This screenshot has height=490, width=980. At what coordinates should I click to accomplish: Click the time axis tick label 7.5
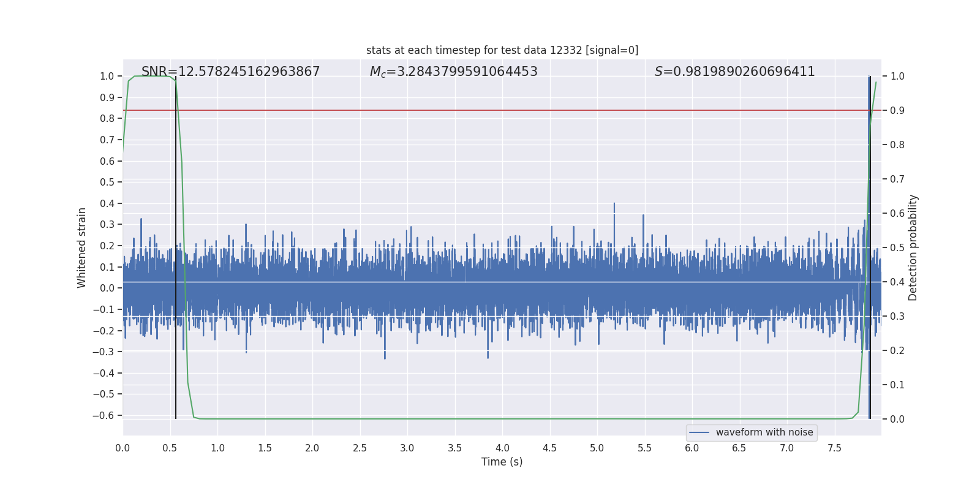pos(834,448)
